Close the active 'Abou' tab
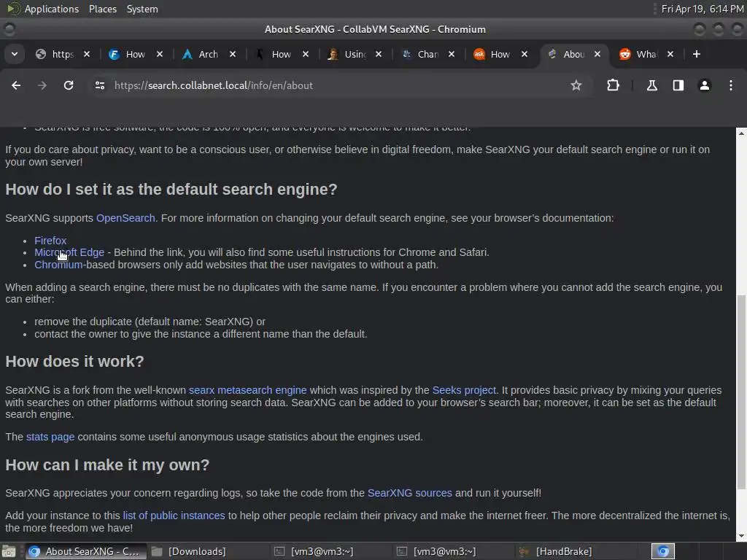This screenshot has width=747, height=560. [x=597, y=54]
